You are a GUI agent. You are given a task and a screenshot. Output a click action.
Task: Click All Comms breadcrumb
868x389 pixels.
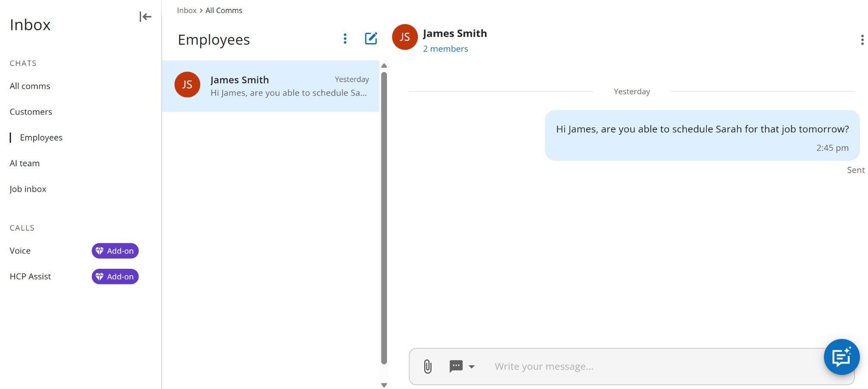pos(224,11)
